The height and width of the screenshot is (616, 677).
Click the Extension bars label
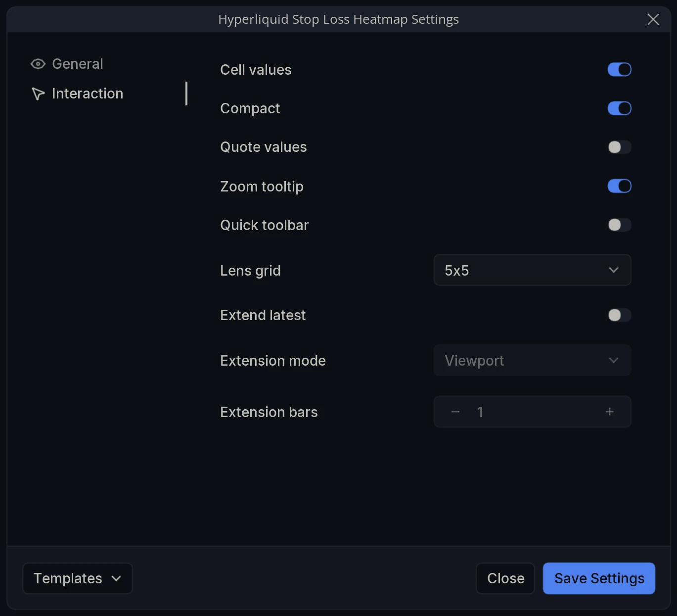[269, 412]
